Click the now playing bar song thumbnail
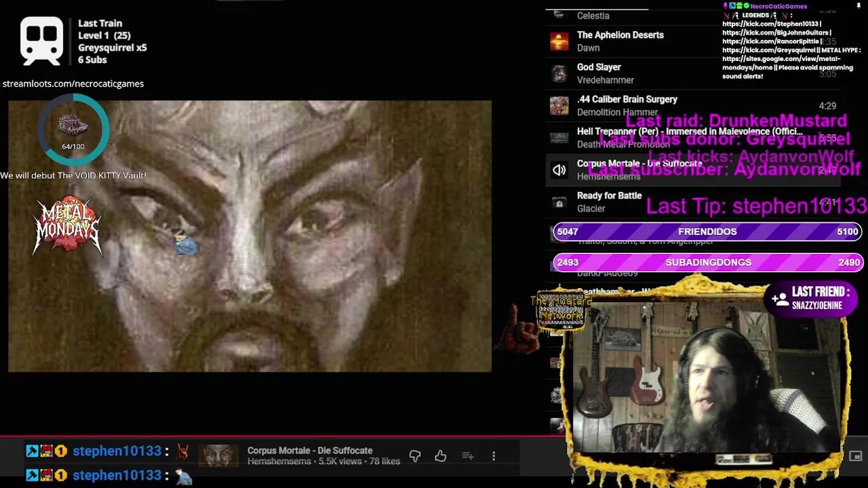The width and height of the screenshot is (868, 488). 218,456
